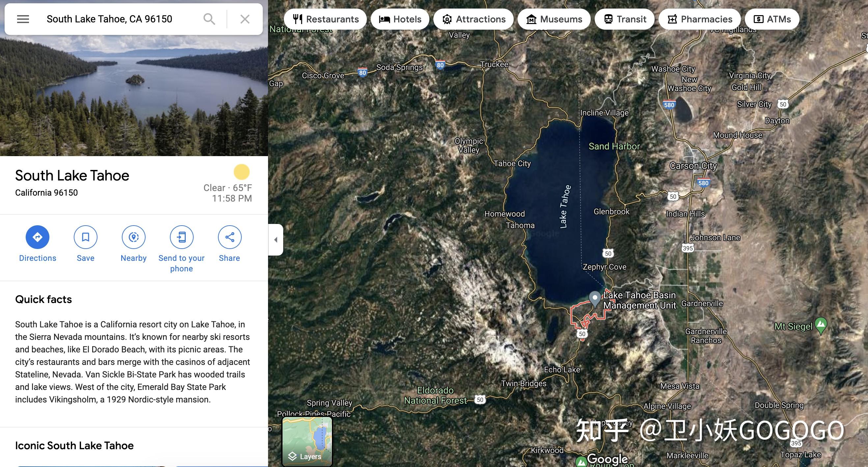The width and height of the screenshot is (868, 467).
Task: Click the sunny weather icon
Action: click(242, 172)
